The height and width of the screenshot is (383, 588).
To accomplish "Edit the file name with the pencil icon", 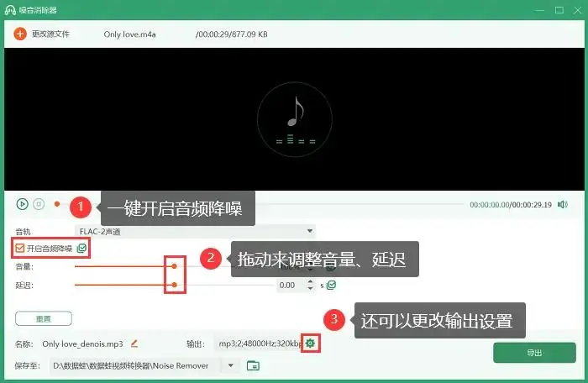I will point(134,344).
